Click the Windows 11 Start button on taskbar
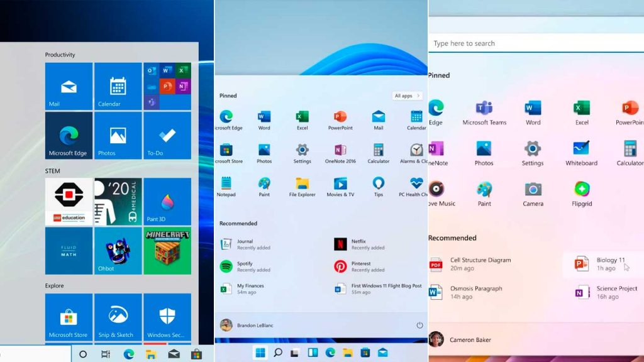 coord(260,353)
